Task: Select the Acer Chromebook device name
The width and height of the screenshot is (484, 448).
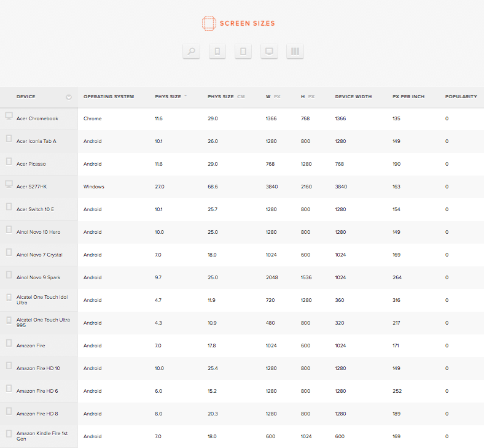Action: [x=37, y=118]
